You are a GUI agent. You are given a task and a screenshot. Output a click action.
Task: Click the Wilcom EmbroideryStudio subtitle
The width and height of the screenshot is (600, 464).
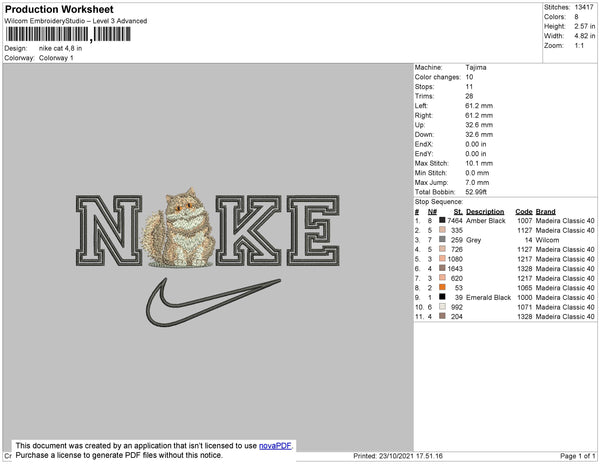click(76, 21)
